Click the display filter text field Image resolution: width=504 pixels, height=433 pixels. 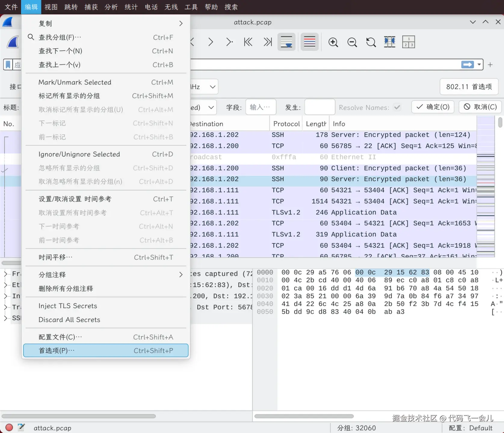(x=324, y=65)
